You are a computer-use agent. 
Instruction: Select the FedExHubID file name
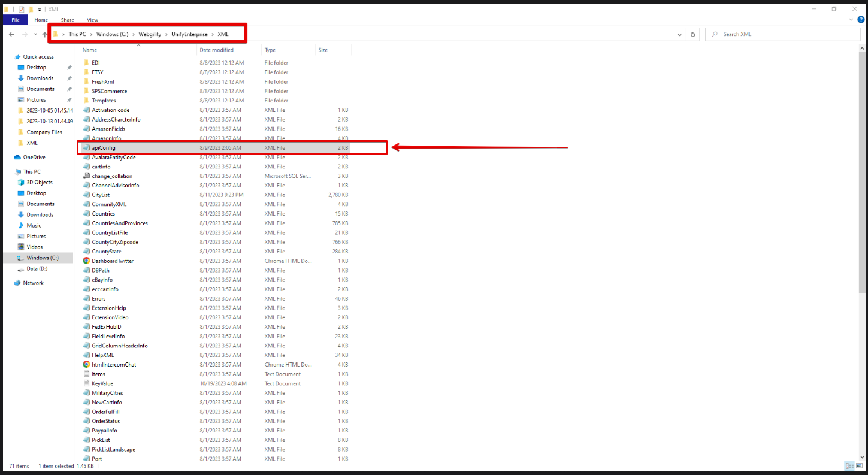(107, 327)
